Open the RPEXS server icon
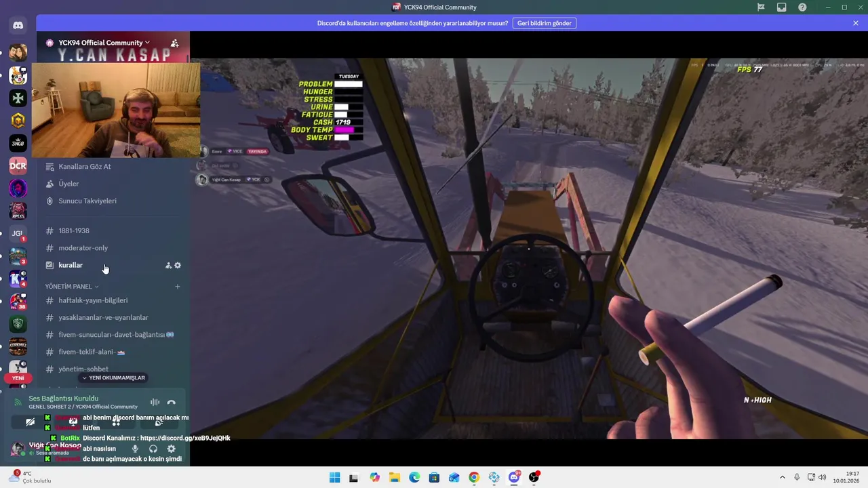The height and width of the screenshot is (488, 868). tap(18, 211)
